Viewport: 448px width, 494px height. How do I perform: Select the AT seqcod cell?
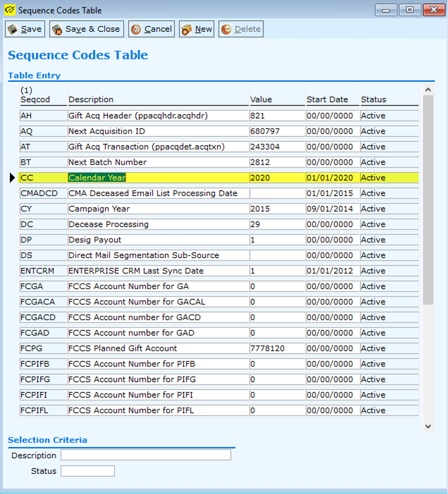tap(43, 147)
